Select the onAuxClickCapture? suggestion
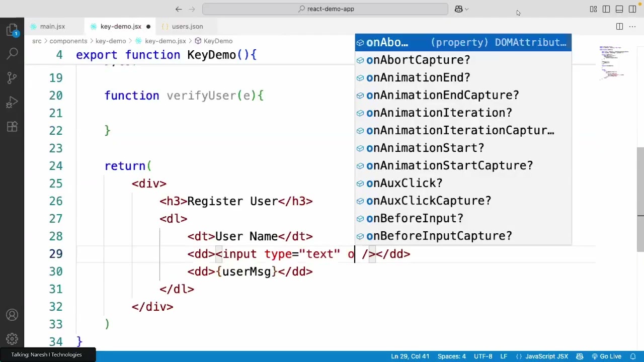The width and height of the screenshot is (644, 362). click(463, 201)
